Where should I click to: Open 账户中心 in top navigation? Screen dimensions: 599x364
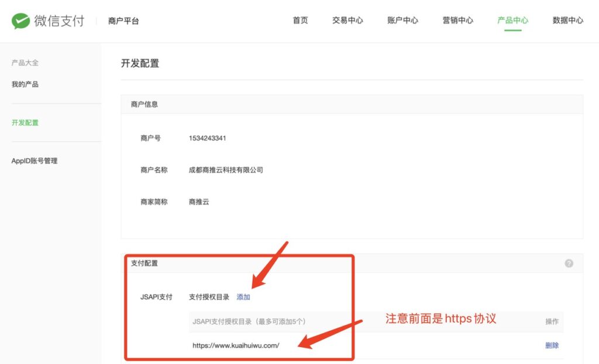coord(402,20)
